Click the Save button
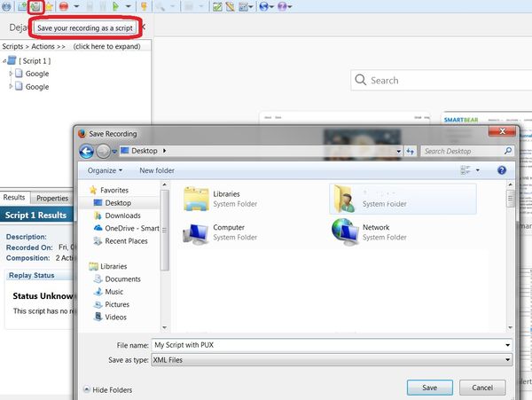The height and width of the screenshot is (400, 532). tap(429, 388)
